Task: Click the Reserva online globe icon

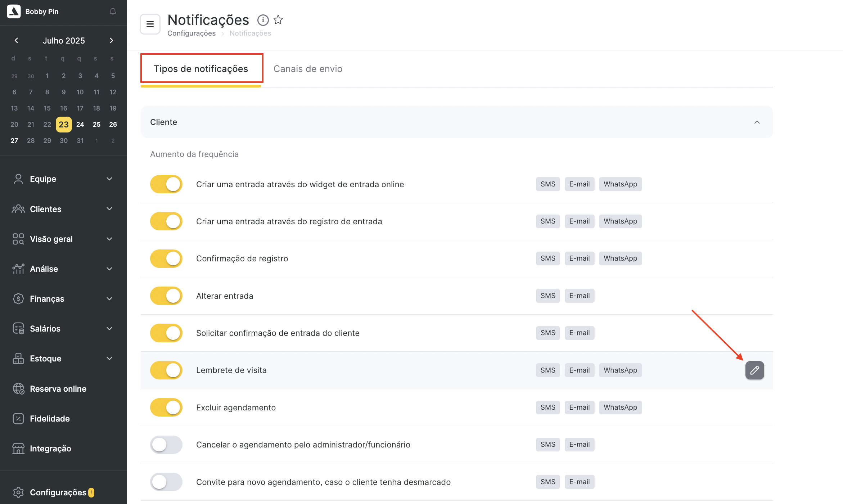Action: (18, 388)
